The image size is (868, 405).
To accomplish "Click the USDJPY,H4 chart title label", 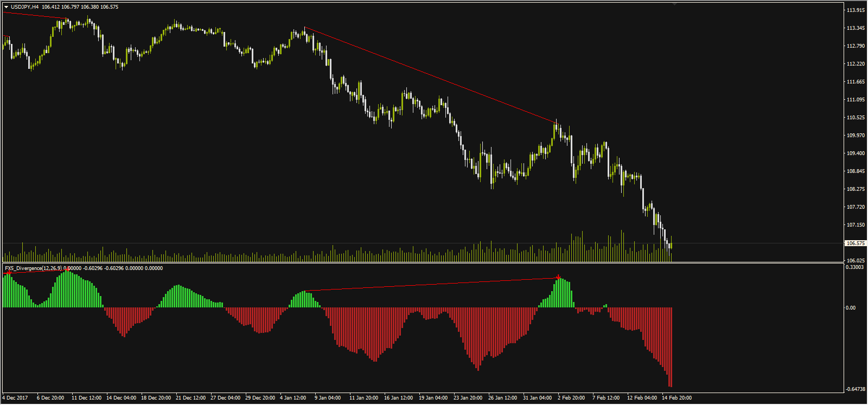I will tap(25, 7).
